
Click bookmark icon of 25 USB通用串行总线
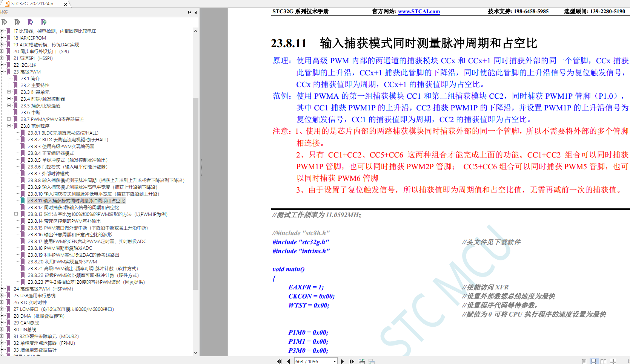pyautogui.click(x=8, y=296)
